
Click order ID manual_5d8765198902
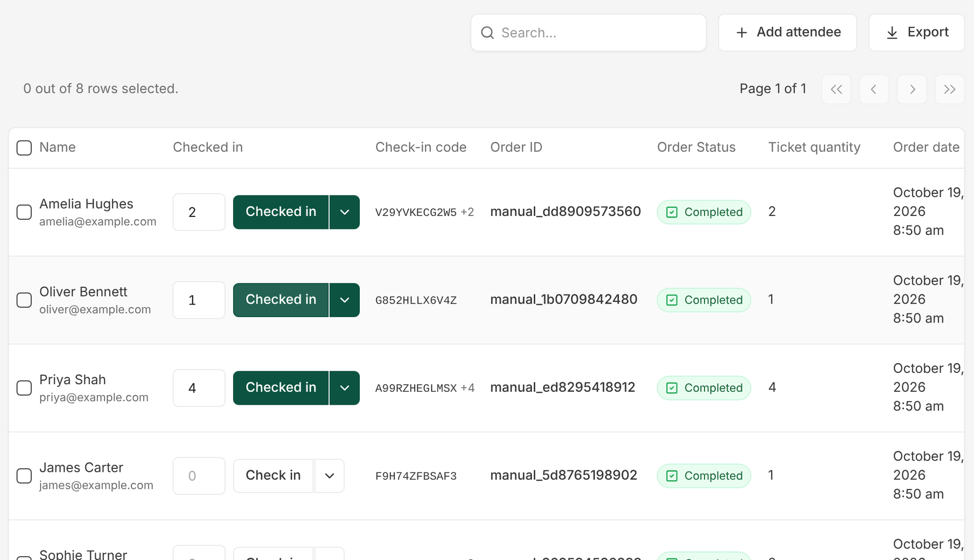click(x=564, y=476)
